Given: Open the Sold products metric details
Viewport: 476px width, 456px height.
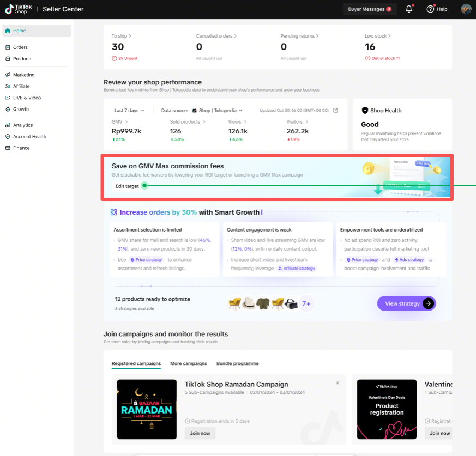Looking at the screenshot, I should click(188, 122).
